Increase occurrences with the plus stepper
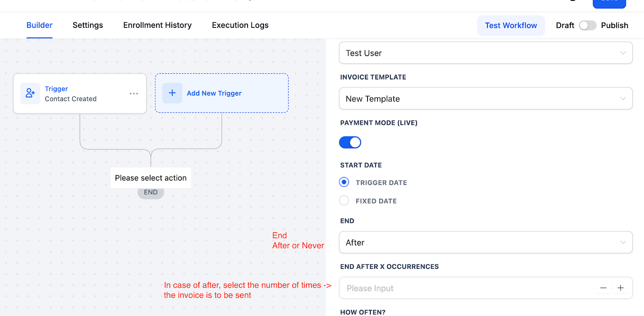 (x=621, y=288)
